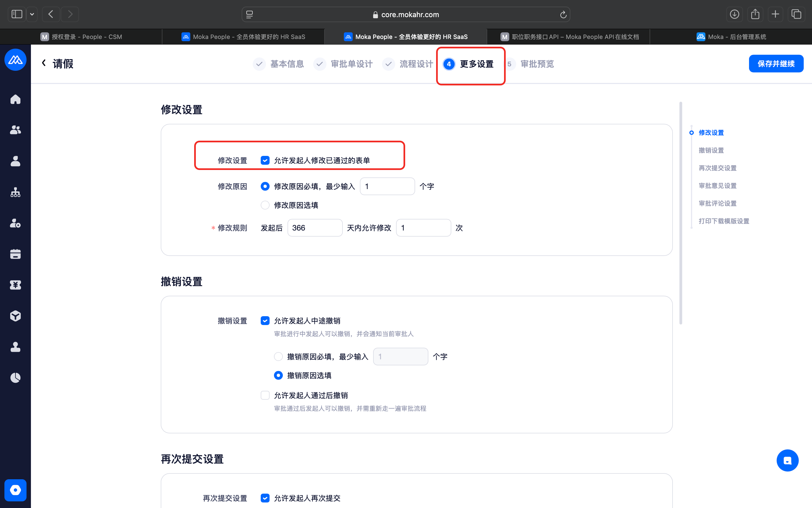Expand the Safari sidebar dropdown chevron

coord(32,14)
